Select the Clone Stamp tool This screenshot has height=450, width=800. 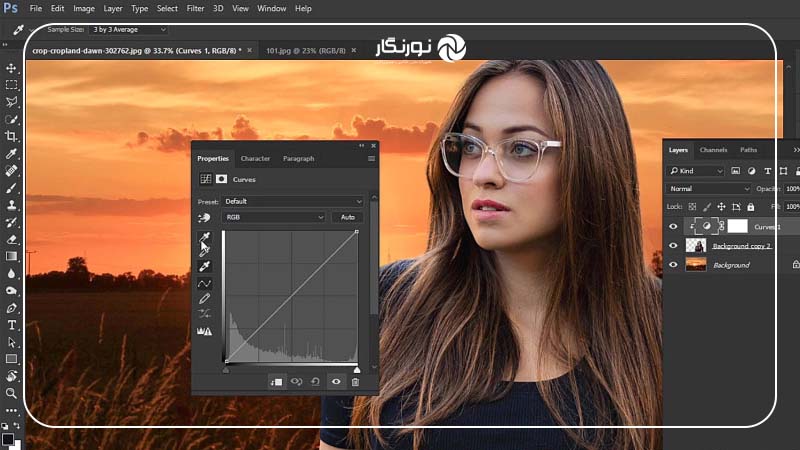click(x=11, y=205)
